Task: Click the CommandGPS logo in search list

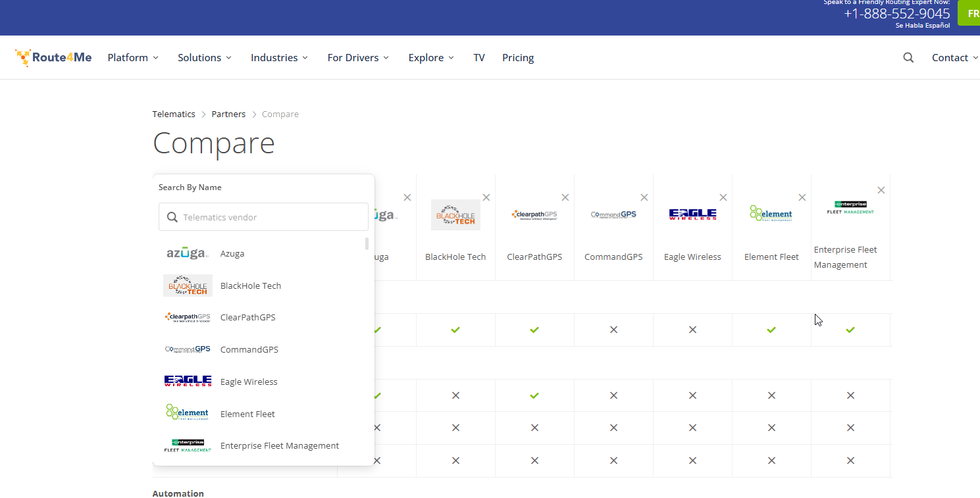Action: [x=188, y=349]
